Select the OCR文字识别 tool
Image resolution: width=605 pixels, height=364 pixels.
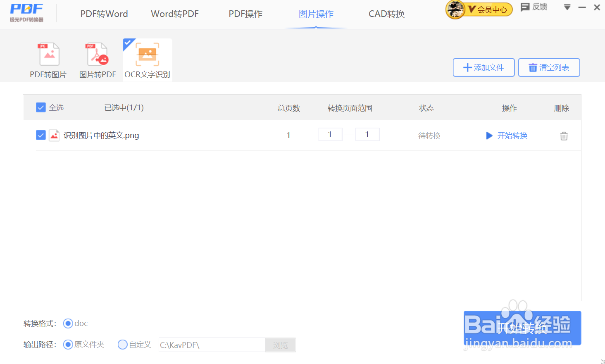point(147,60)
